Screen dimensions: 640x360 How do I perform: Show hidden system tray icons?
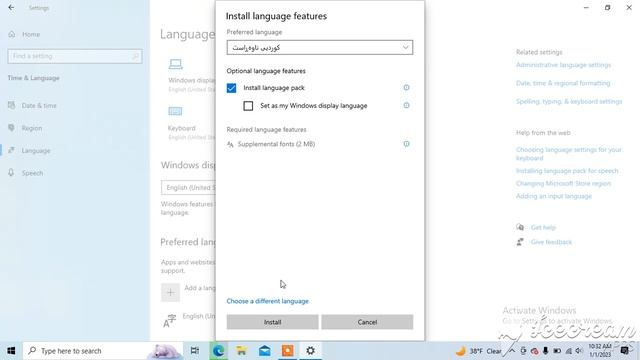(512, 351)
